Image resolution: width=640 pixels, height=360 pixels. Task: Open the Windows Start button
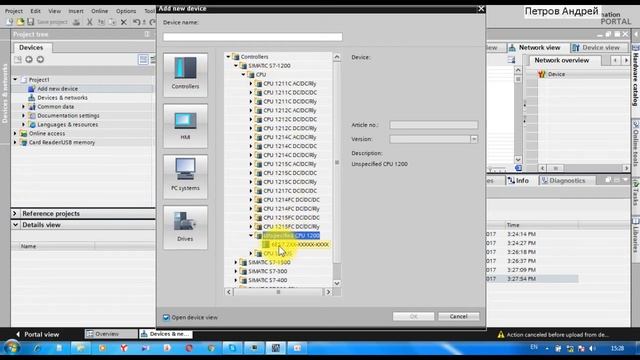tap(12, 348)
